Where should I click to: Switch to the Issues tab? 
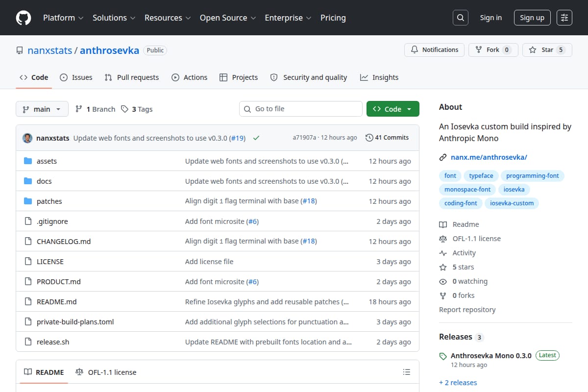(76, 77)
